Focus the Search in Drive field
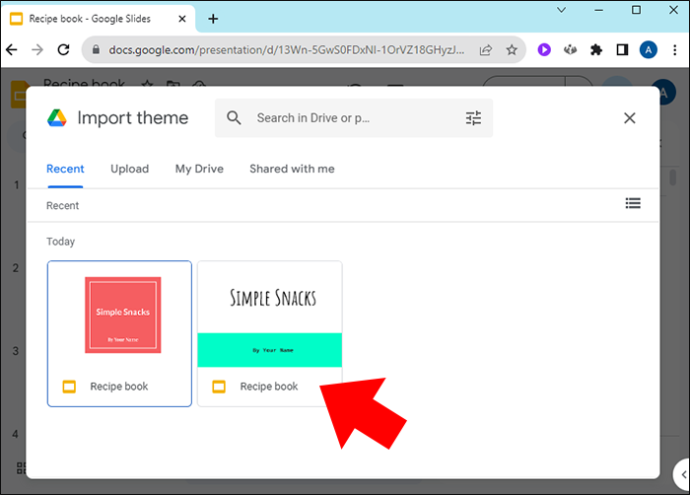The width and height of the screenshot is (690, 495). (x=354, y=118)
